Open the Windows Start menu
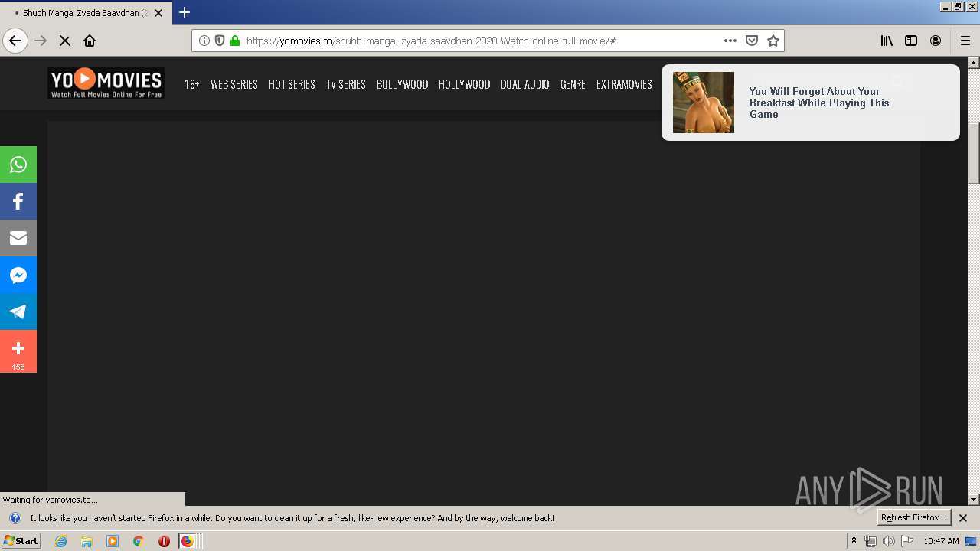This screenshot has height=551, width=980. tap(21, 540)
